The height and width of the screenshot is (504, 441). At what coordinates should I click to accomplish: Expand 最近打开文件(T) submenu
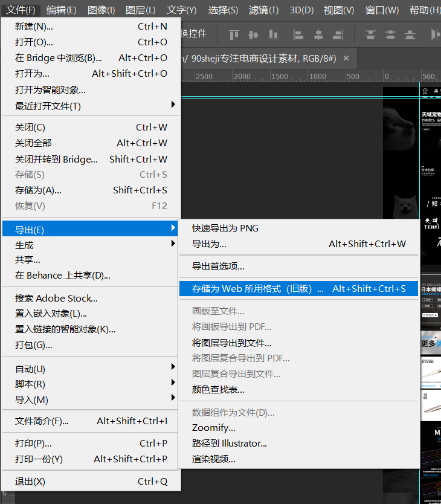click(x=91, y=106)
